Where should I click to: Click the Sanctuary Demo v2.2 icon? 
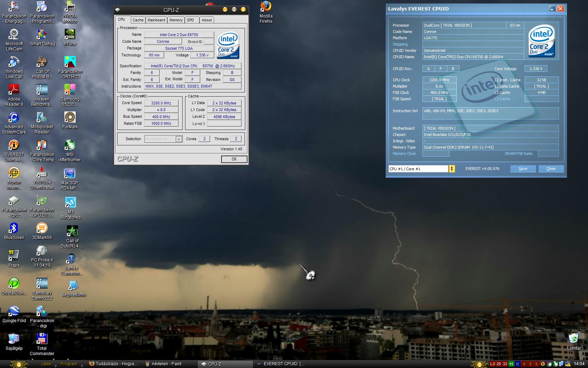coord(42,289)
